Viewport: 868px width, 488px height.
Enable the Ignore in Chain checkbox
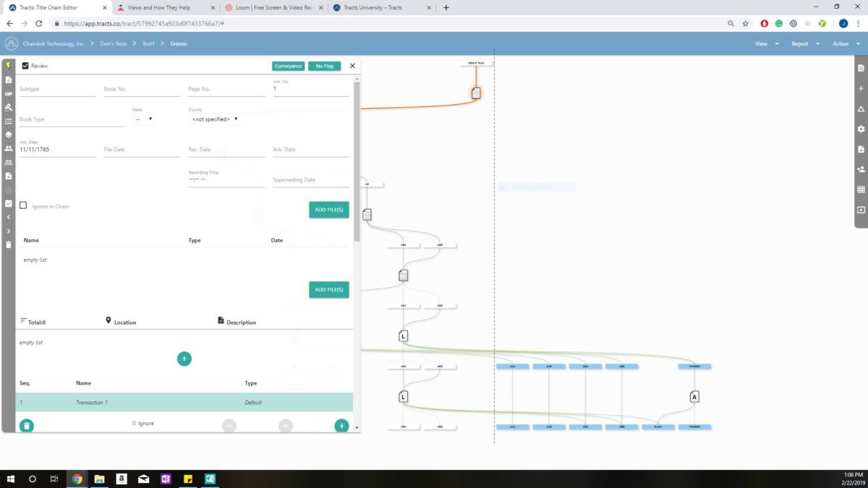(x=24, y=205)
